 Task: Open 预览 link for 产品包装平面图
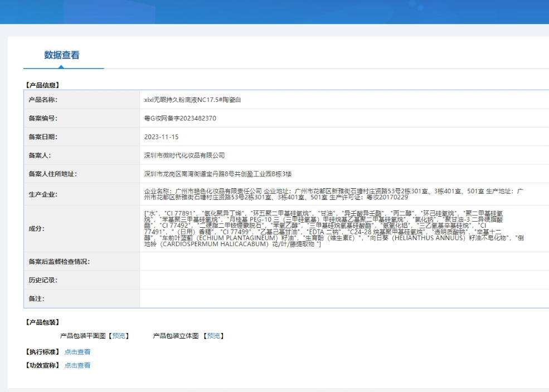[118, 336]
